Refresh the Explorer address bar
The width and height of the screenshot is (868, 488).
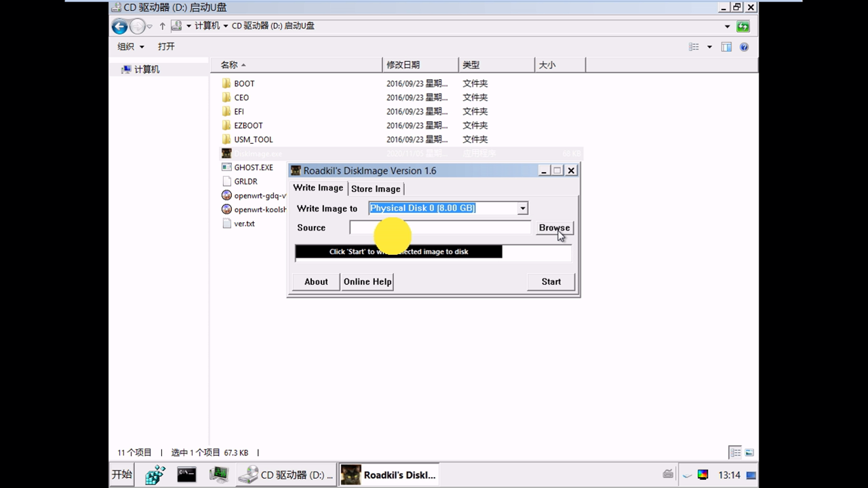tap(743, 26)
